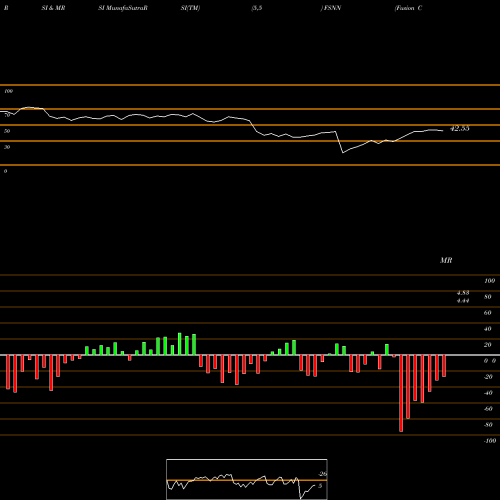Click the '100' label on upper RSI scale
Screen dimensions: 500x500
[x=8, y=91]
